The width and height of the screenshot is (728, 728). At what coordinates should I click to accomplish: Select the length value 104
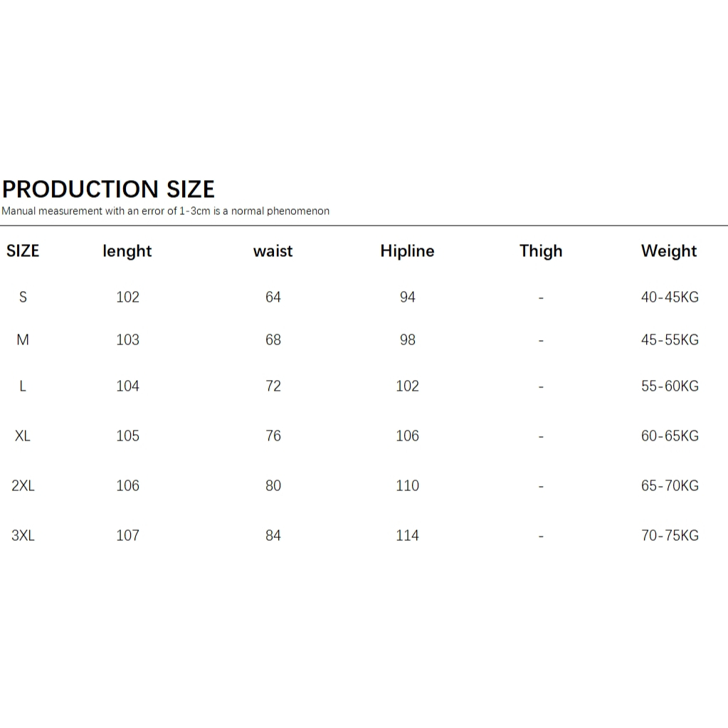[x=127, y=386]
